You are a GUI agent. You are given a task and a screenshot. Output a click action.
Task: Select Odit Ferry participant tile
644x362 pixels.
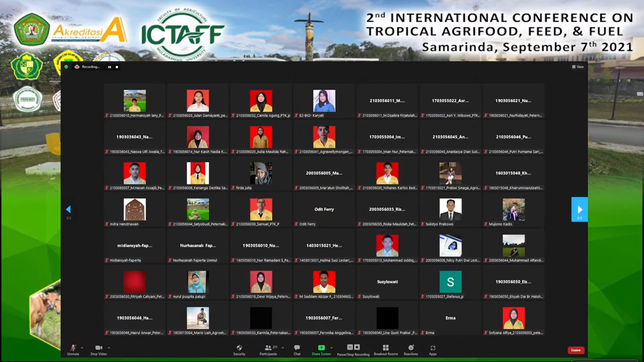(x=324, y=209)
